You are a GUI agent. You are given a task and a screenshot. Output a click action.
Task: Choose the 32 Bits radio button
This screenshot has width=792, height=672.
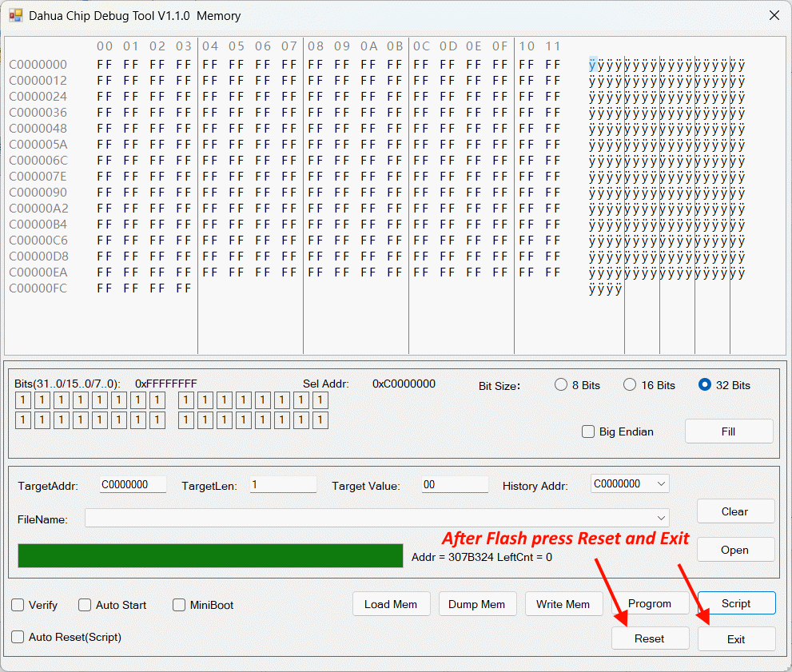click(704, 384)
